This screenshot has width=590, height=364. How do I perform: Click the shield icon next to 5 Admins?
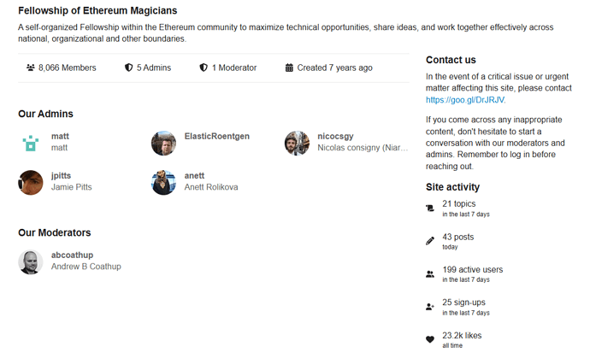128,68
